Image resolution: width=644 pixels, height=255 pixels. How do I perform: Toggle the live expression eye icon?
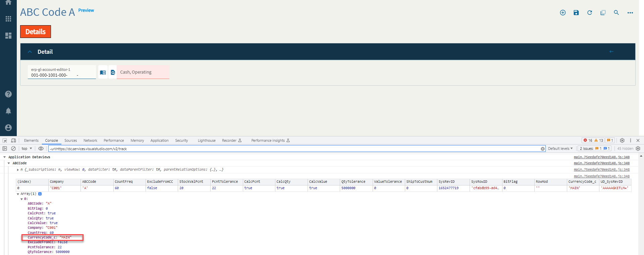point(41,148)
